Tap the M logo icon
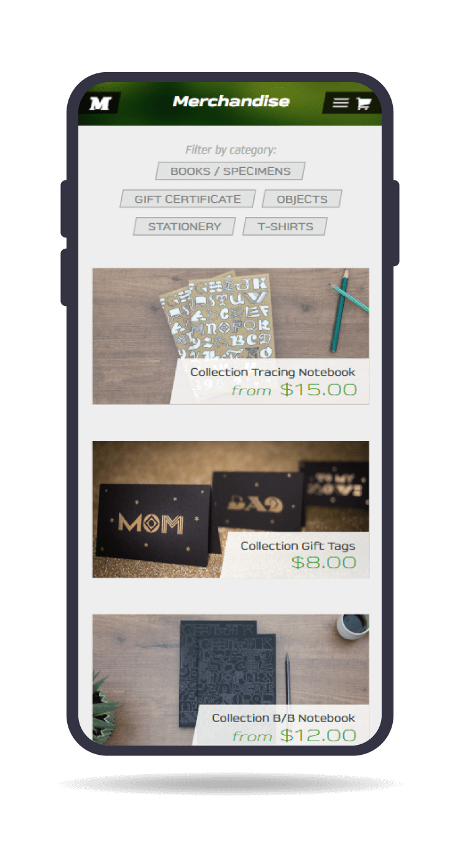 click(x=99, y=103)
